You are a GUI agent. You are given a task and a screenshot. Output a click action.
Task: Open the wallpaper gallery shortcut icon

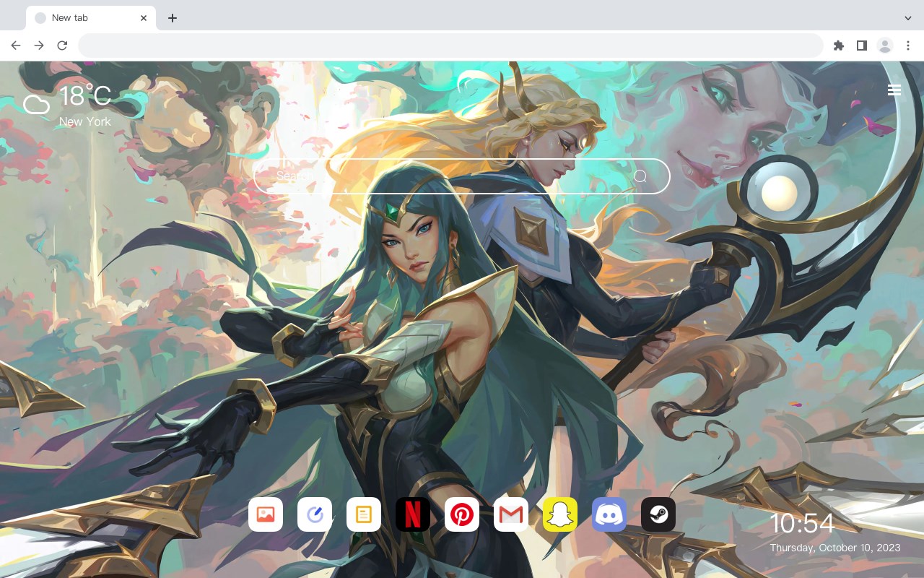[266, 514]
